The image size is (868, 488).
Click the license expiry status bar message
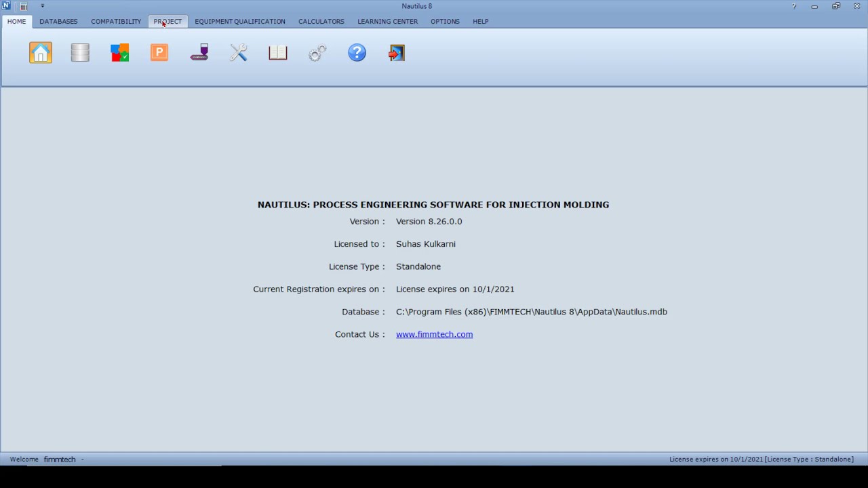pyautogui.click(x=762, y=460)
